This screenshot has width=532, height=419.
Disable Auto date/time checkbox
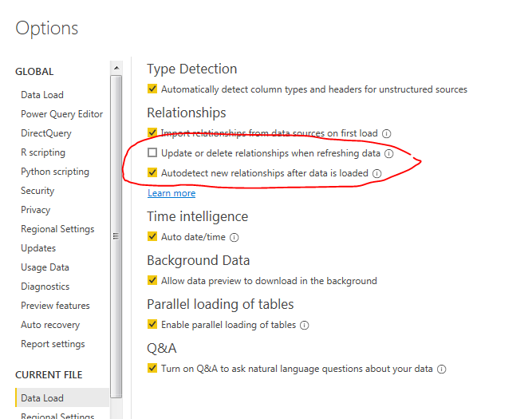click(152, 236)
